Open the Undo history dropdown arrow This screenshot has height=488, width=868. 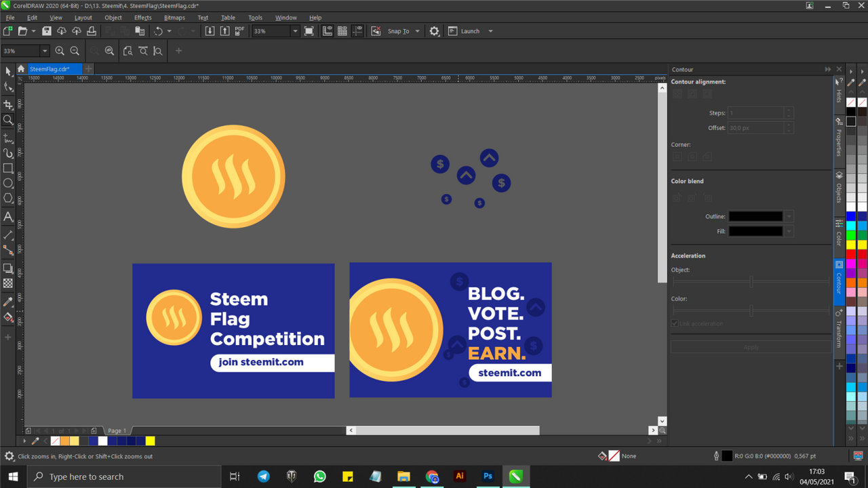tap(169, 31)
